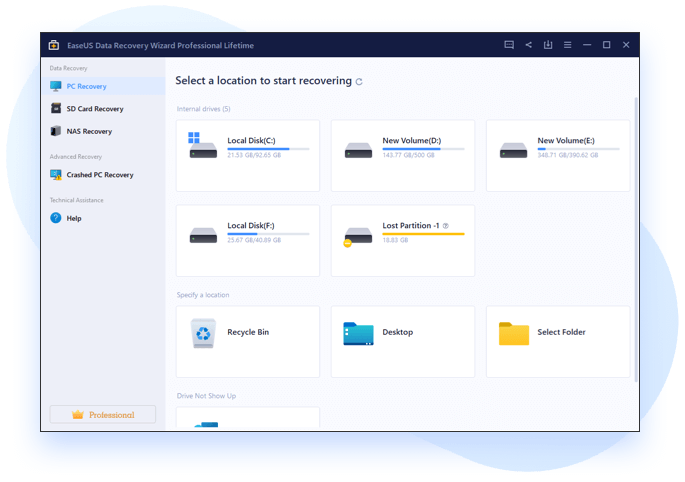
Task: Click the yellow Select Folder icon
Action: (514, 334)
